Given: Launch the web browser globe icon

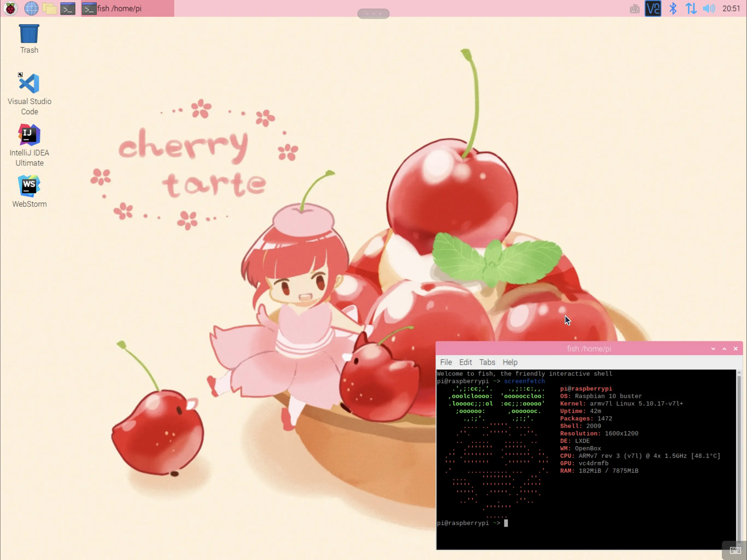Looking at the screenshot, I should click(31, 8).
